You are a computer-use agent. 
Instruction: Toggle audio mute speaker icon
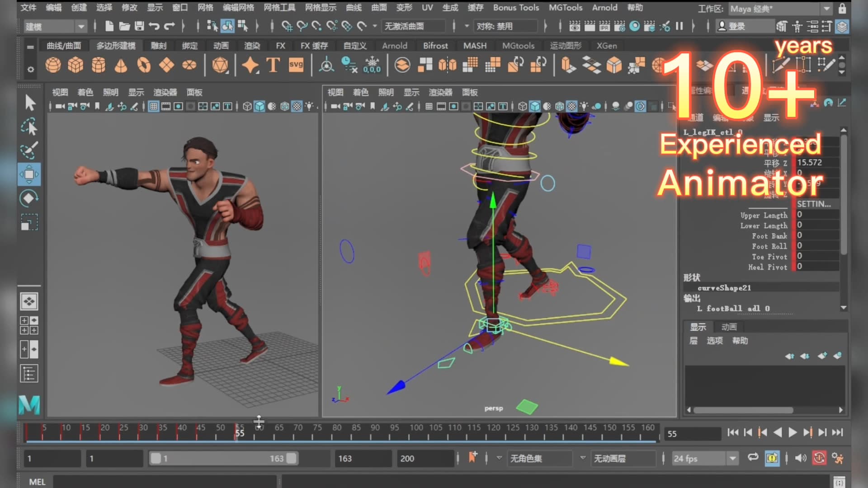[x=800, y=458]
